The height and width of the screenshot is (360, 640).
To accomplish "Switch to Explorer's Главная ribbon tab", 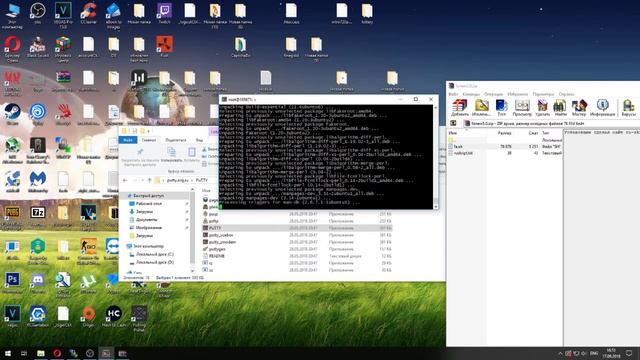I will 149,140.
